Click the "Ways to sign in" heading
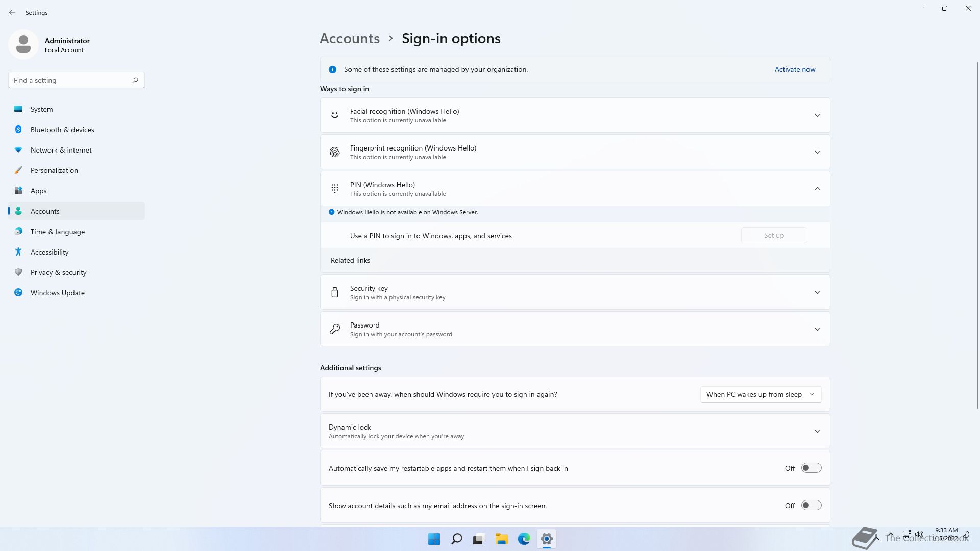The image size is (980, 551). pos(345,89)
